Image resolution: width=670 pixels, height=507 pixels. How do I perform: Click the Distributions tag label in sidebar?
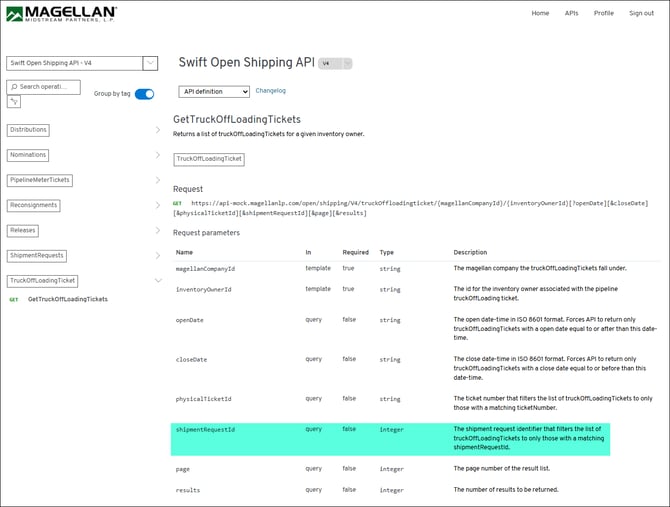pos(28,130)
